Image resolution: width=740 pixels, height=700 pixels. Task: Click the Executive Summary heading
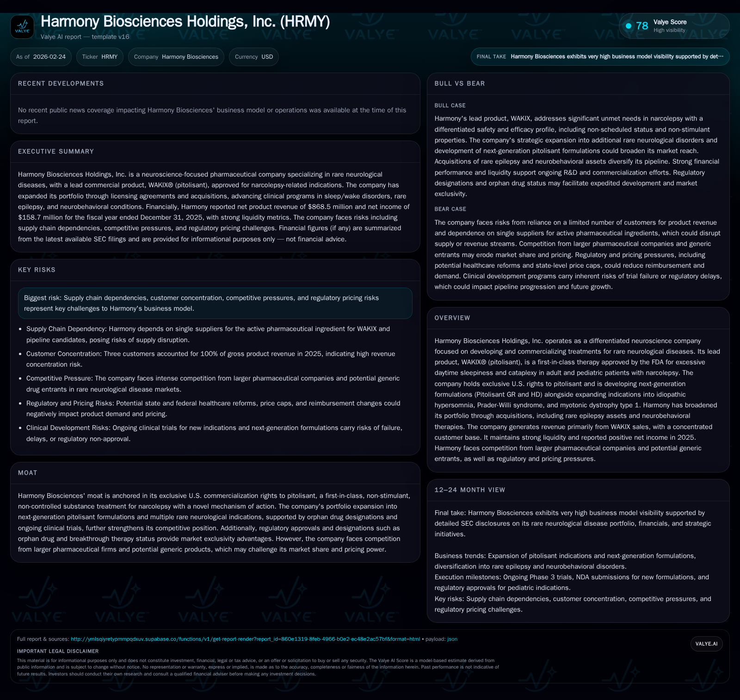[56, 152]
